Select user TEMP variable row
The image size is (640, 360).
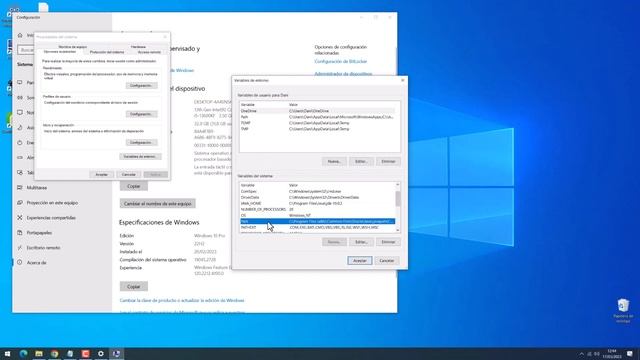(x=318, y=123)
